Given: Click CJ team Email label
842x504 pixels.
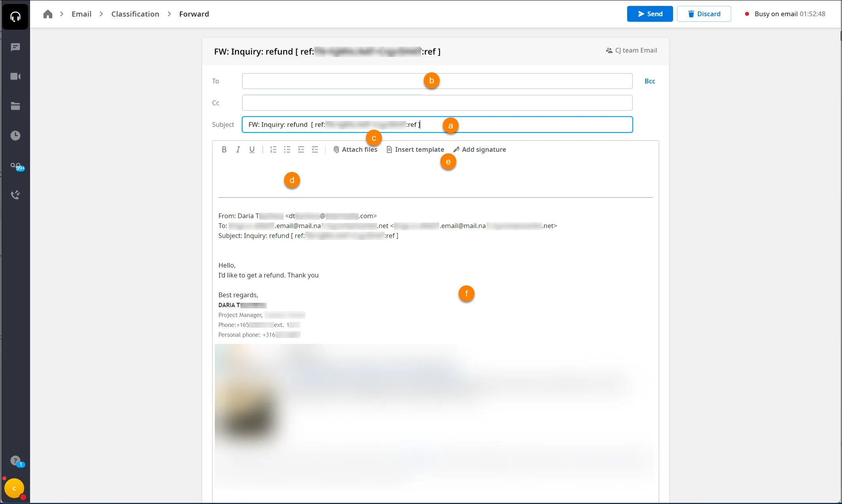Looking at the screenshot, I should click(x=631, y=50).
